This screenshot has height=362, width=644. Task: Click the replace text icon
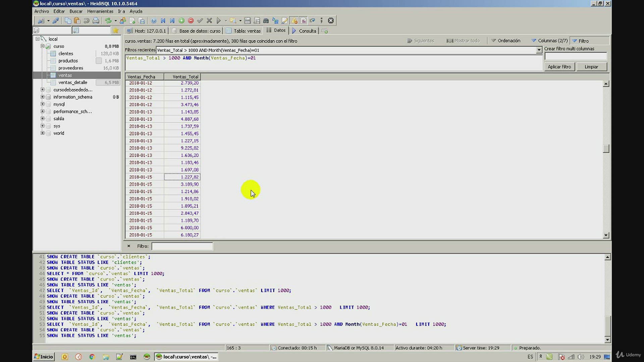pos(275,20)
